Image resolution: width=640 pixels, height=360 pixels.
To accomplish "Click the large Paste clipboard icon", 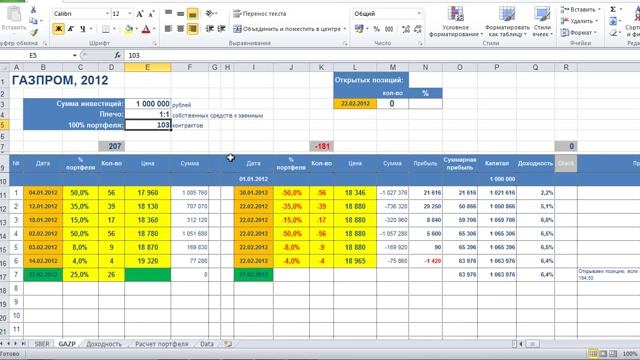I will [x=14, y=14].
